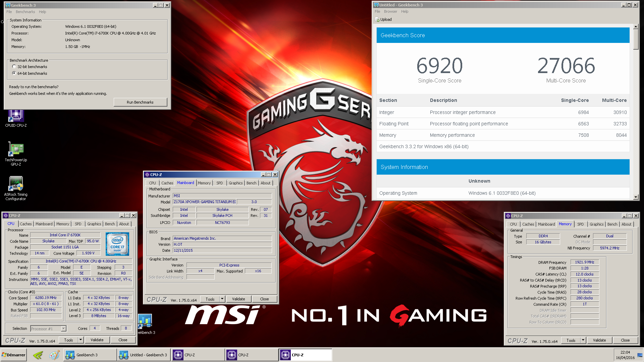This screenshot has width=644, height=362.
Task: Click the Floating Point results row
Action: click(x=503, y=124)
